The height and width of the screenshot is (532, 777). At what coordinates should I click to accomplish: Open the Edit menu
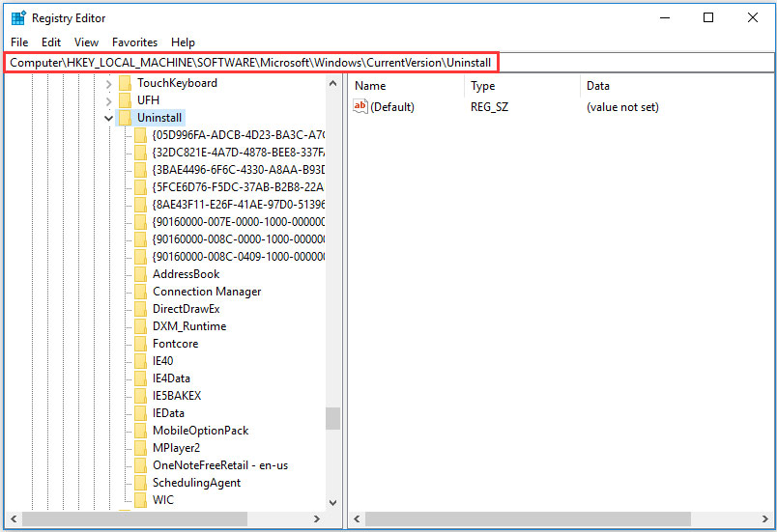(51, 42)
